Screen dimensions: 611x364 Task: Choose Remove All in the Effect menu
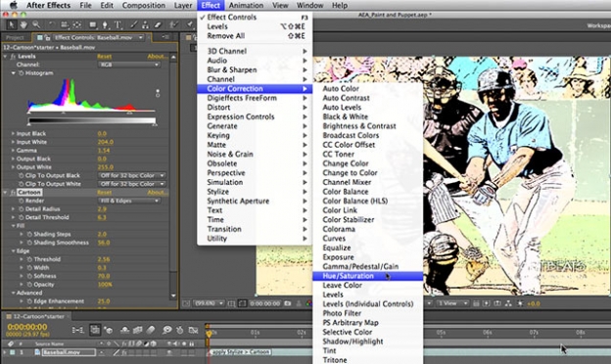[x=255, y=36]
